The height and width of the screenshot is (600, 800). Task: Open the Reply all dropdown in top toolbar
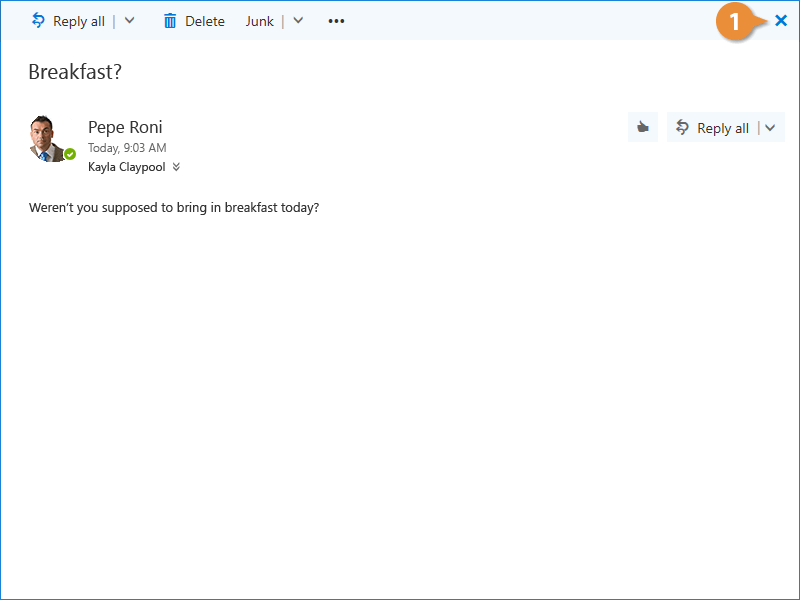pos(129,21)
